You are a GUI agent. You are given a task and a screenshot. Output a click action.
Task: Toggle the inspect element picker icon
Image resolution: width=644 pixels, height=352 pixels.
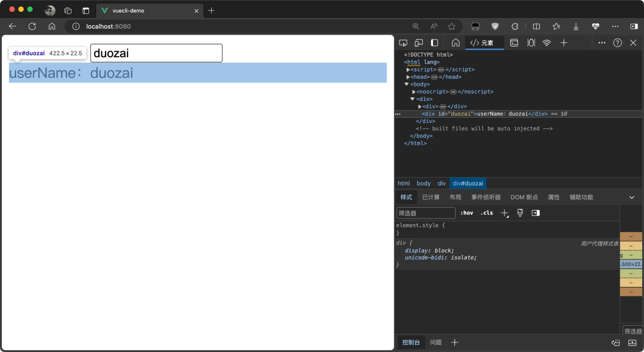tap(403, 43)
